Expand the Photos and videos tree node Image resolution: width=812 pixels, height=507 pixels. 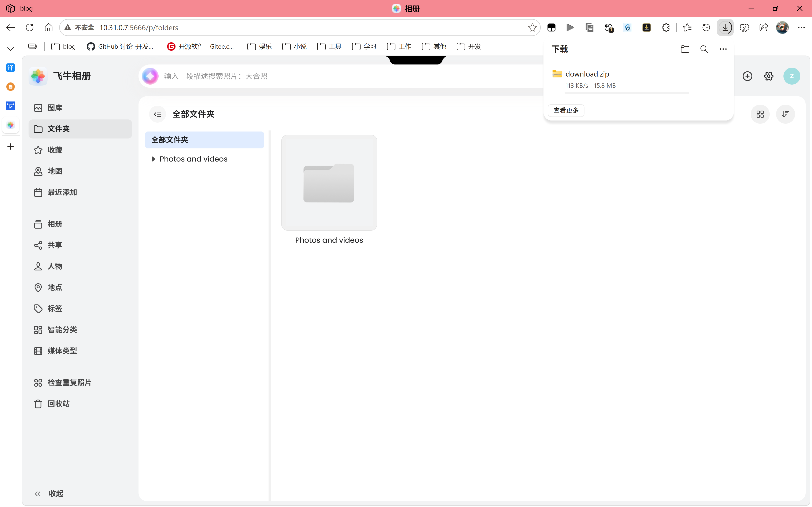tap(154, 159)
